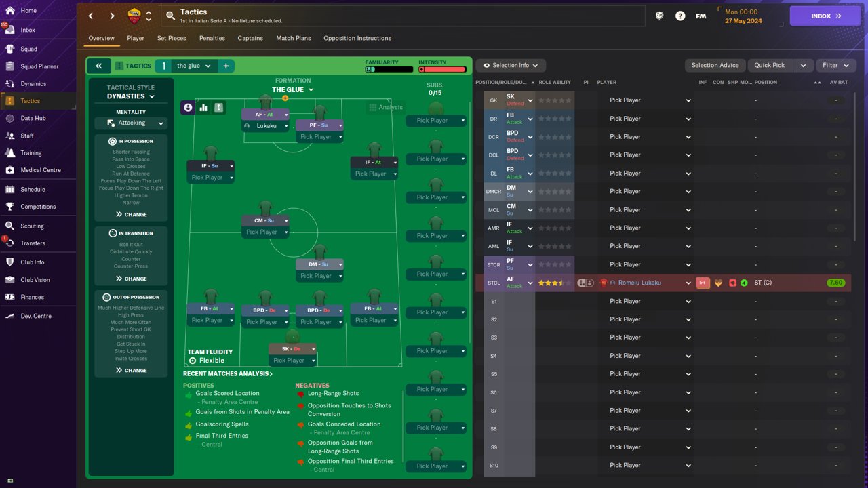This screenshot has width=868, height=488.
Task: Select the player info pitch view icon
Action: click(x=188, y=108)
